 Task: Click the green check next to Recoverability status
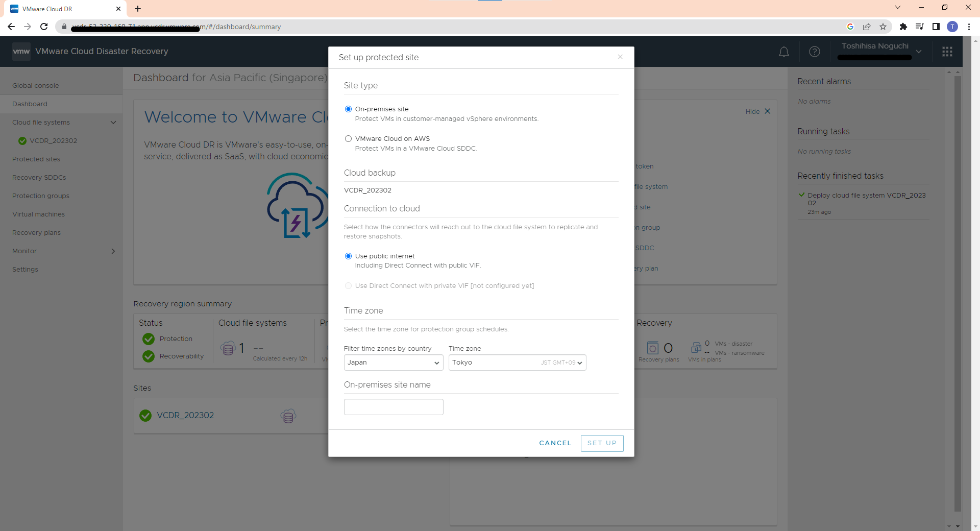pyautogui.click(x=149, y=356)
